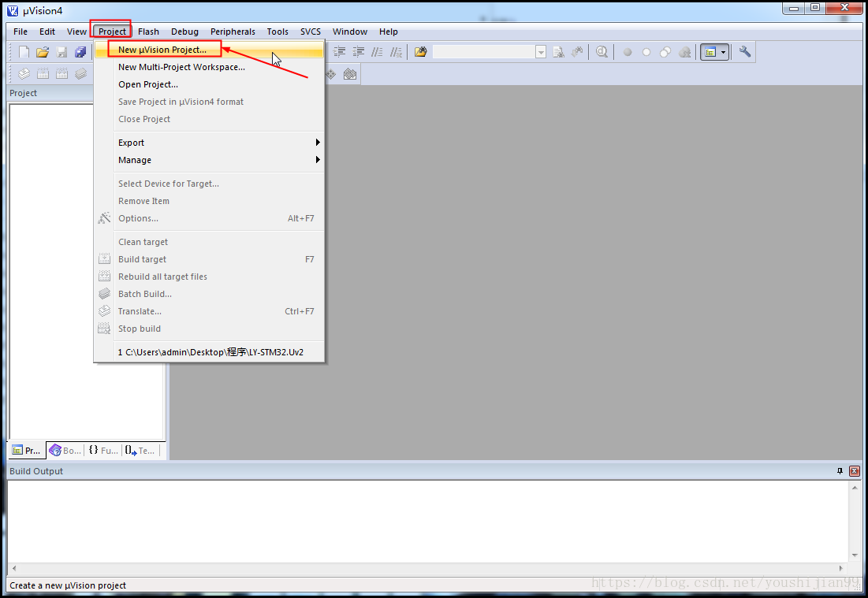The image size is (868, 598).
Task: Choose Open Project menu entry
Action: 209,84
